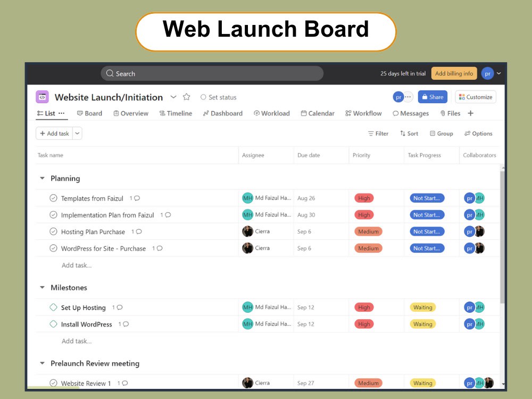Open the pr profile avatar in top bar
This screenshot has height=399, width=532.
(487, 73)
